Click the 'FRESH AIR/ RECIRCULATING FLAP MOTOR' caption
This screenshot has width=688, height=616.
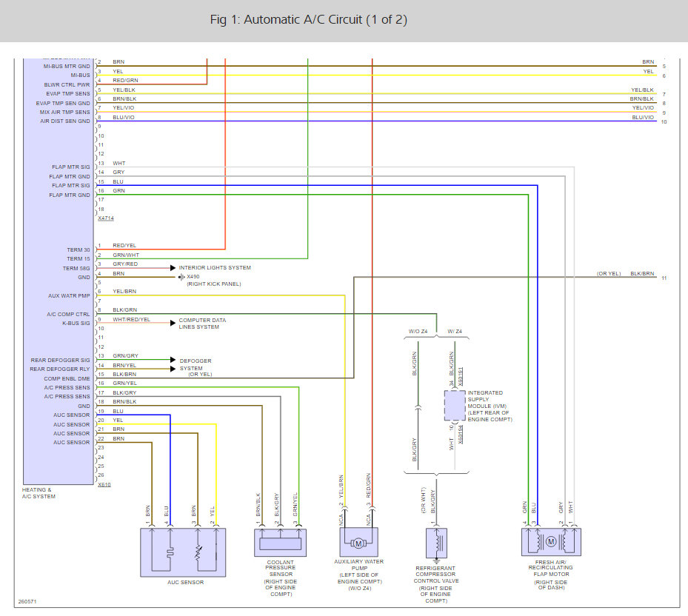(x=551, y=568)
